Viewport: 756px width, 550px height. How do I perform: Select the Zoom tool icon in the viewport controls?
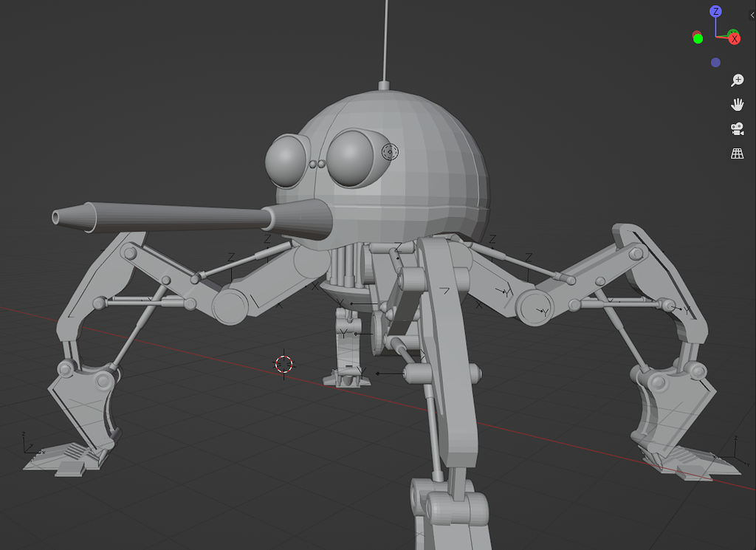(738, 80)
